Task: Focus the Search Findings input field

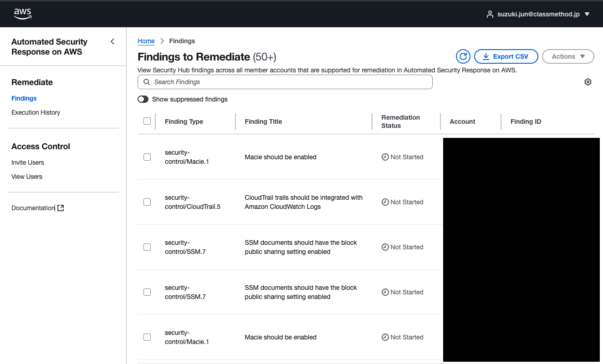Action: tap(291, 82)
